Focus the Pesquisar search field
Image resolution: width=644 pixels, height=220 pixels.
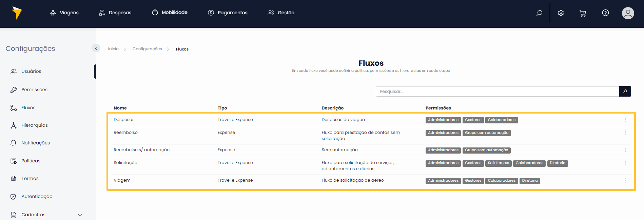coord(497,91)
